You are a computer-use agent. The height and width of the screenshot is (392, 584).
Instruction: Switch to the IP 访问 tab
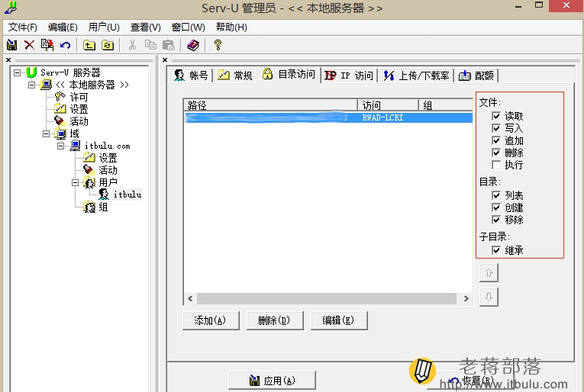coord(349,76)
